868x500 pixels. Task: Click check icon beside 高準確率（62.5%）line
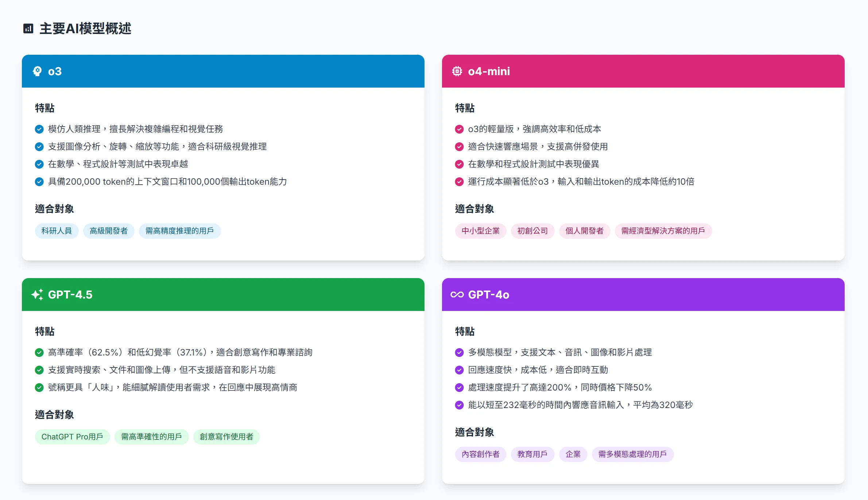point(39,353)
